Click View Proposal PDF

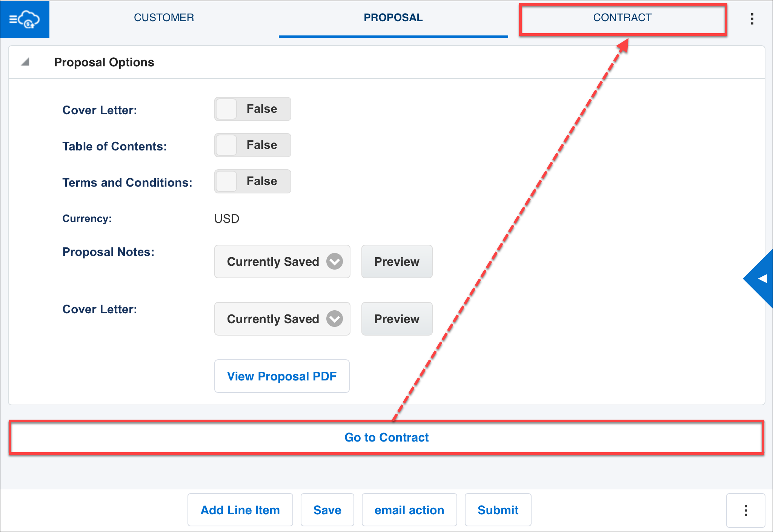[282, 376]
